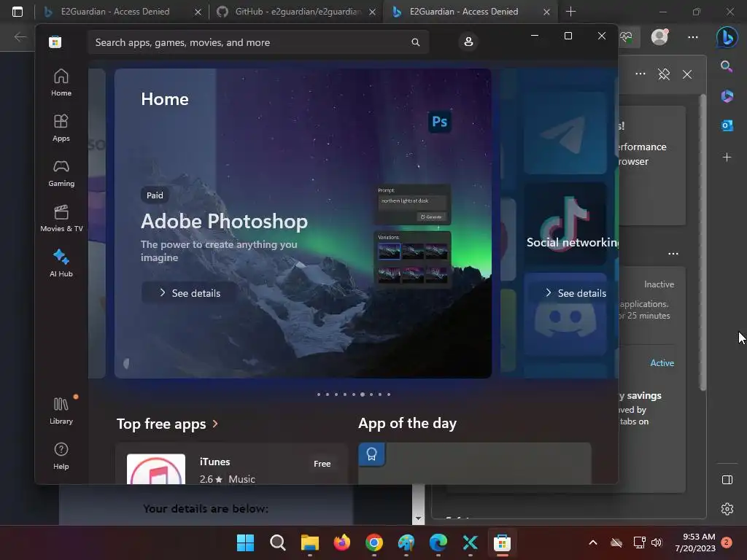Unpin the browser essentials pane
747x560 pixels.
pyautogui.click(x=664, y=74)
